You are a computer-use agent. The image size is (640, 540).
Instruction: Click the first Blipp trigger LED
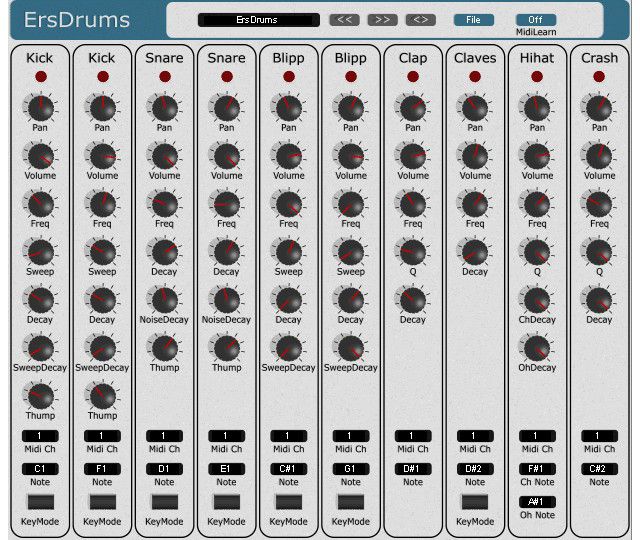coord(289,76)
